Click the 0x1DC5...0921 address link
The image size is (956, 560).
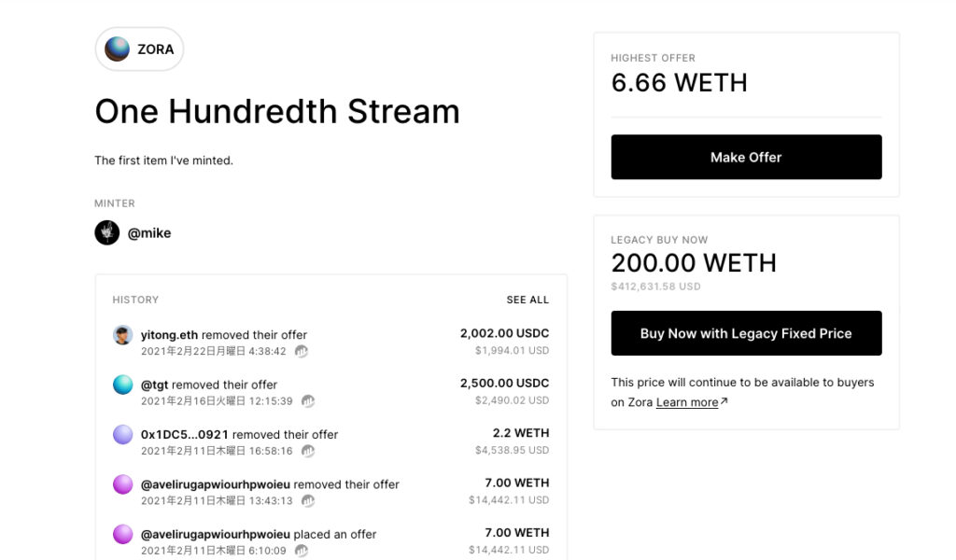point(184,435)
